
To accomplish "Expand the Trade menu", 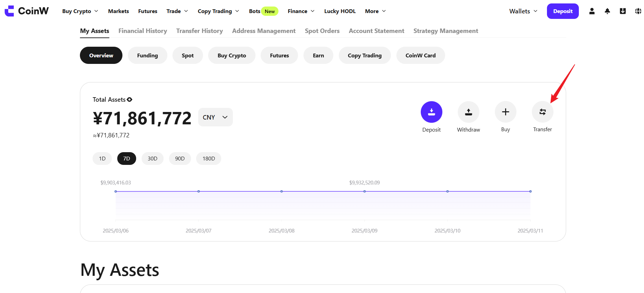I will point(177,11).
